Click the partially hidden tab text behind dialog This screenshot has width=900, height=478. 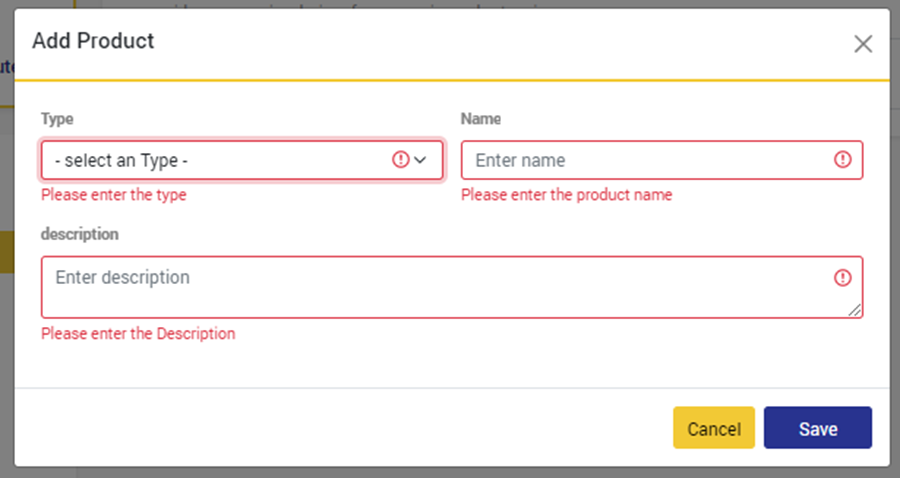[x=6, y=68]
